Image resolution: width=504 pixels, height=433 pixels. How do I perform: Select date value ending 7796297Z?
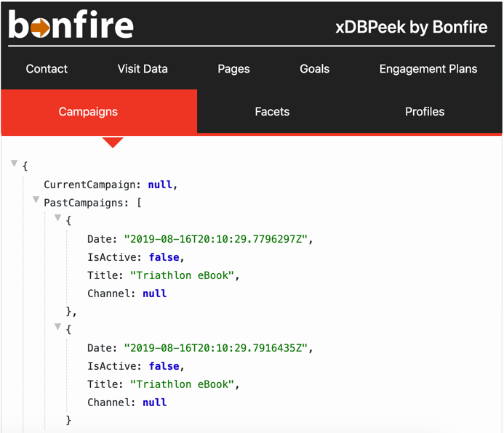pyautogui.click(x=216, y=239)
